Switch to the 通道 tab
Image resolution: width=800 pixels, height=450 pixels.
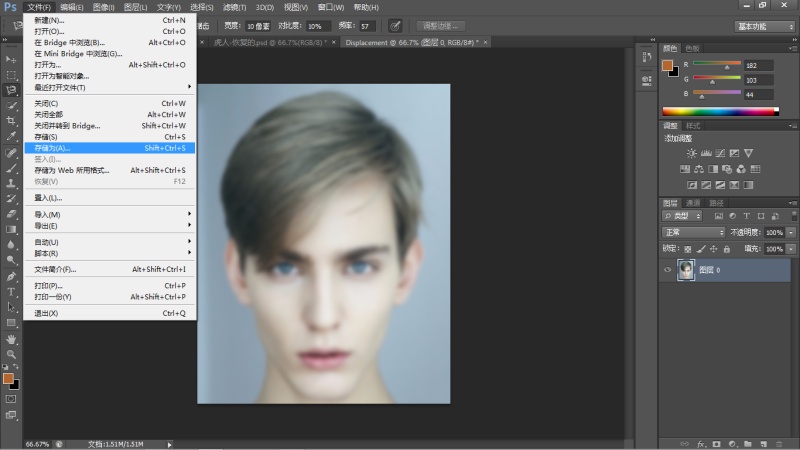coord(692,203)
